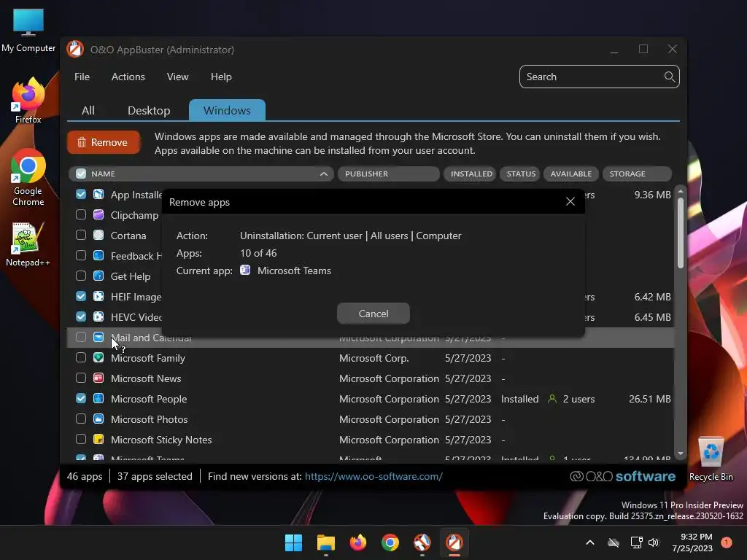Switch to the Desktop tab

coord(149,111)
